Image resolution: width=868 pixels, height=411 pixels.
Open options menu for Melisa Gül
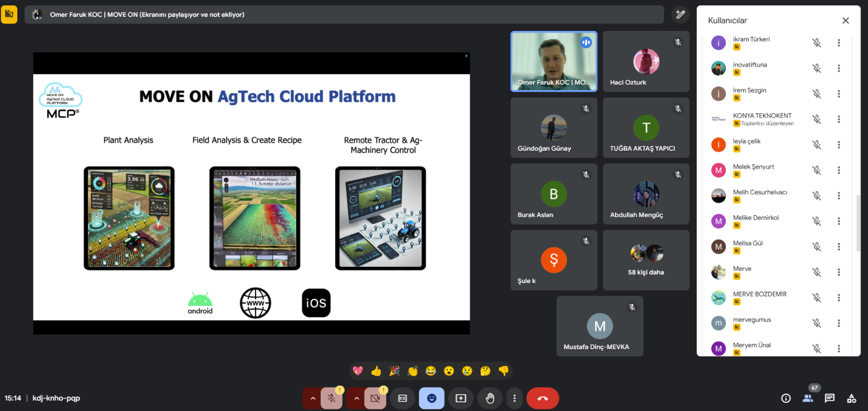[839, 247]
